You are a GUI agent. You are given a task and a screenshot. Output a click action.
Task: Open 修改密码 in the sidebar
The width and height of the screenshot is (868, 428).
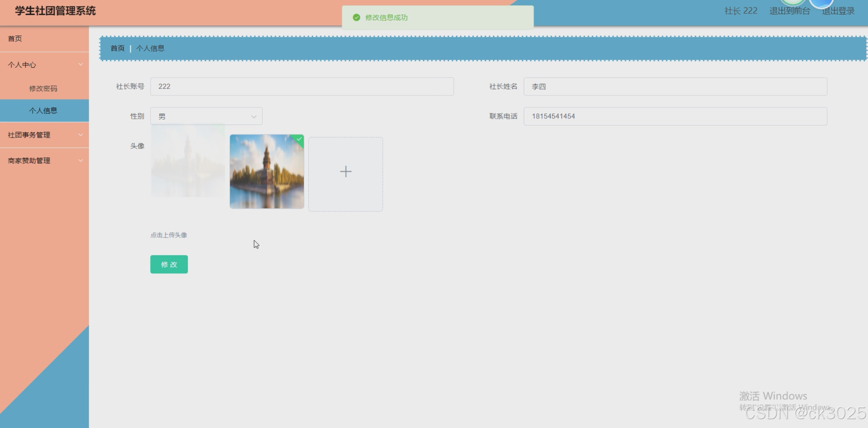click(43, 88)
